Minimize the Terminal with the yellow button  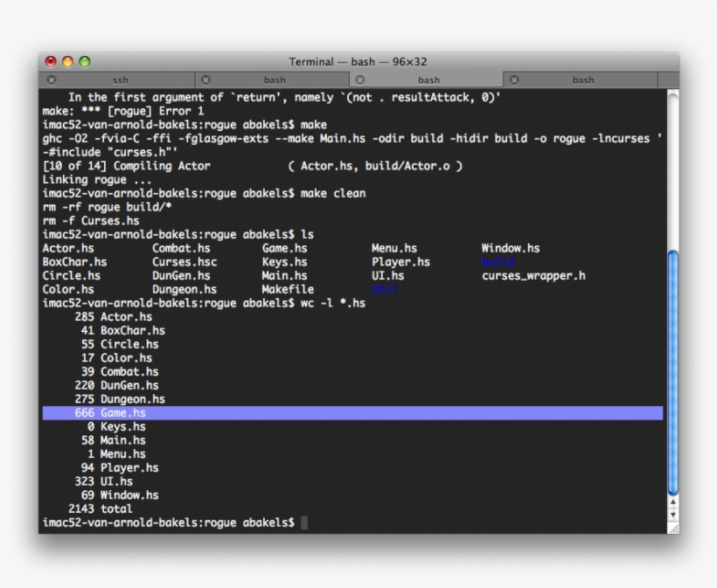point(67,61)
